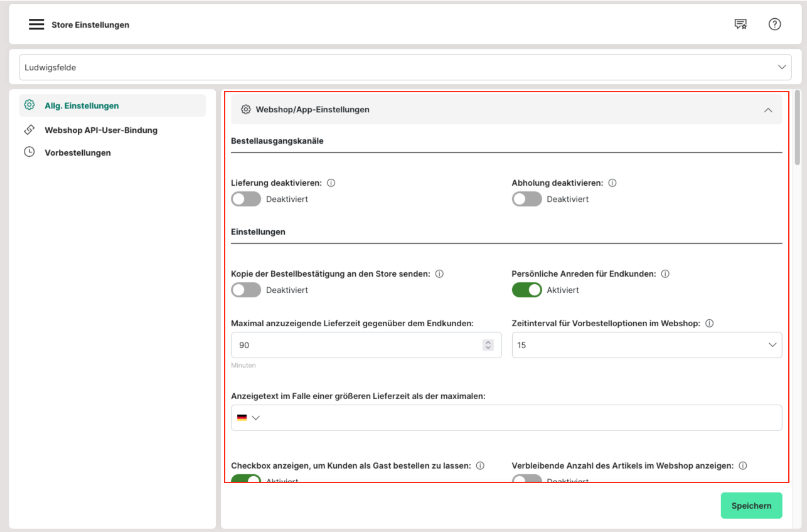Image resolution: width=807 pixels, height=532 pixels.
Task: Open the help question mark icon
Action: pos(774,24)
